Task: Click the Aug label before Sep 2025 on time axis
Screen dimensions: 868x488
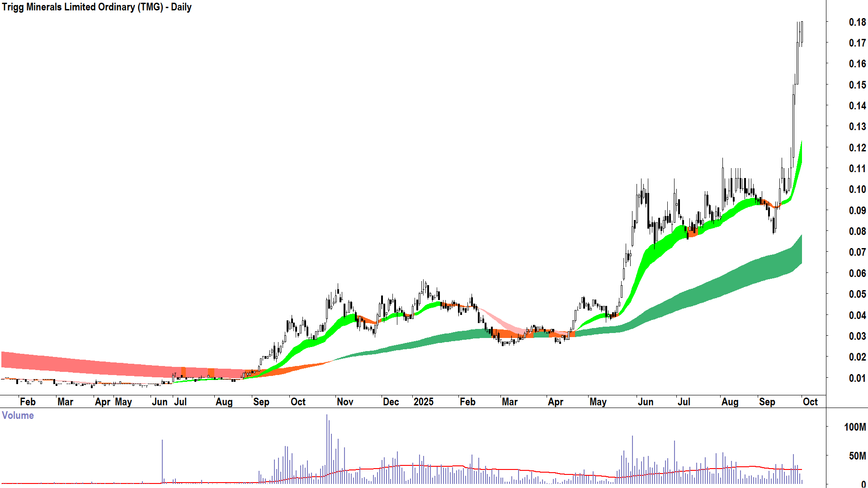Action: (x=730, y=402)
